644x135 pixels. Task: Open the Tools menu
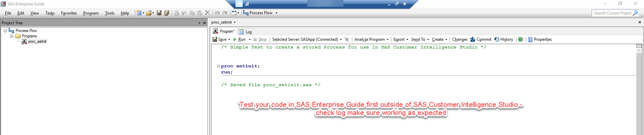pyautogui.click(x=110, y=13)
